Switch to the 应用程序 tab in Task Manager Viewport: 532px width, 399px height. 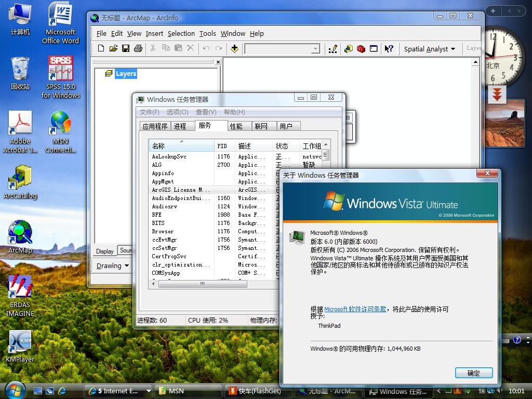coord(155,126)
